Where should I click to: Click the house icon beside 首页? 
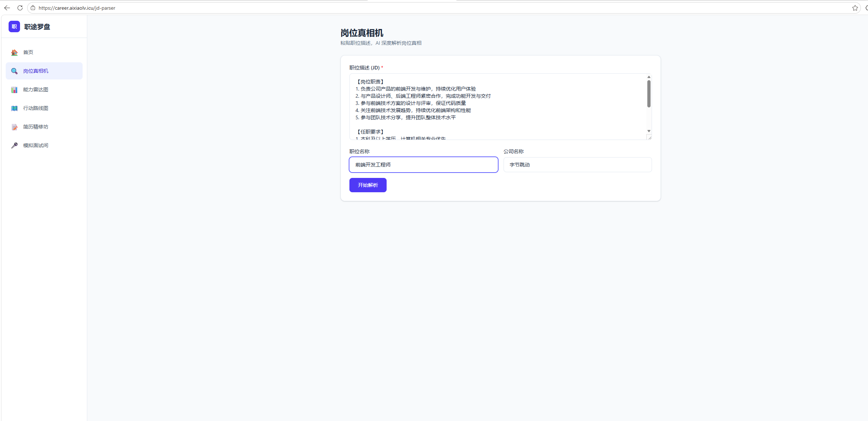click(x=14, y=53)
